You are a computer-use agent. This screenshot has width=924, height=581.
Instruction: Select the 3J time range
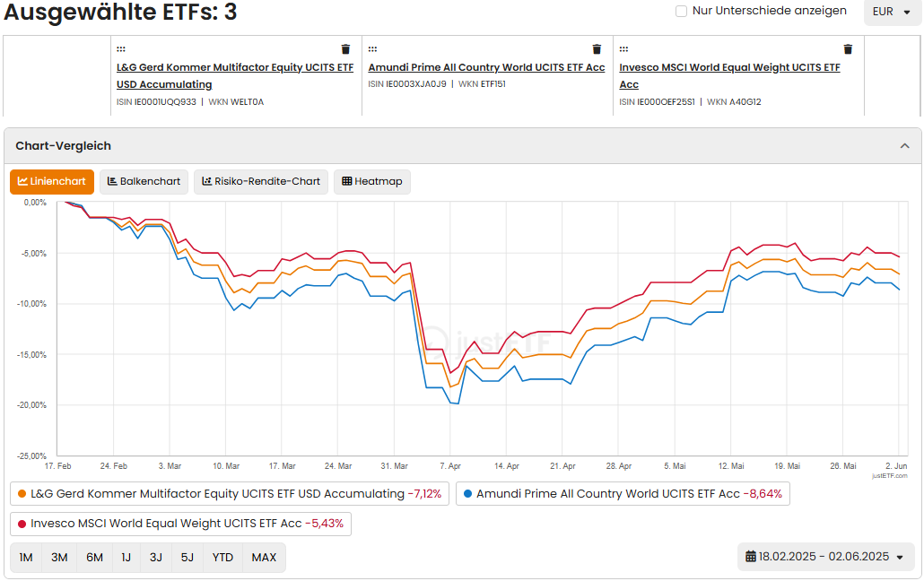click(155, 558)
